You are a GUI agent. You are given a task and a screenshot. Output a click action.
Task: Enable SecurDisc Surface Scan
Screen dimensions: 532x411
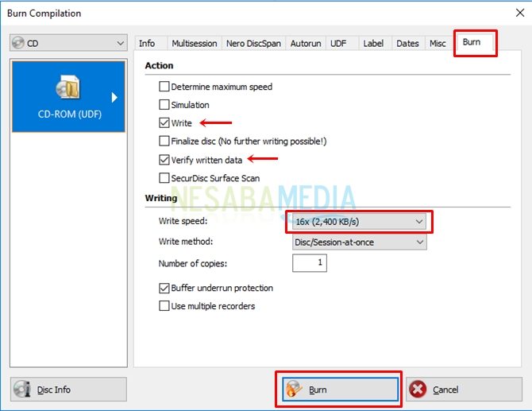tap(164, 178)
